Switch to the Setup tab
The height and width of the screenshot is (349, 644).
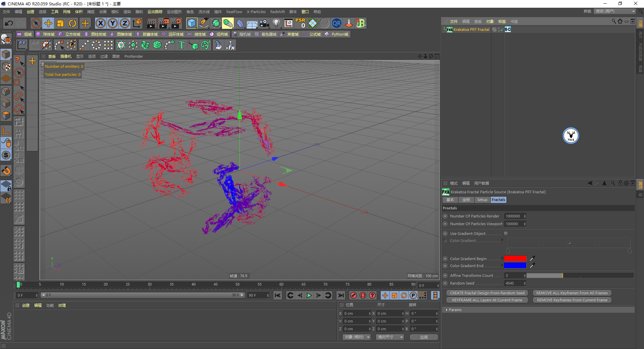482,200
